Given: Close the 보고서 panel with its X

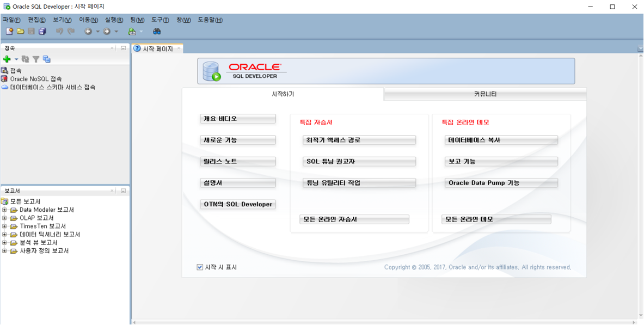Looking at the screenshot, I should click(x=112, y=191).
